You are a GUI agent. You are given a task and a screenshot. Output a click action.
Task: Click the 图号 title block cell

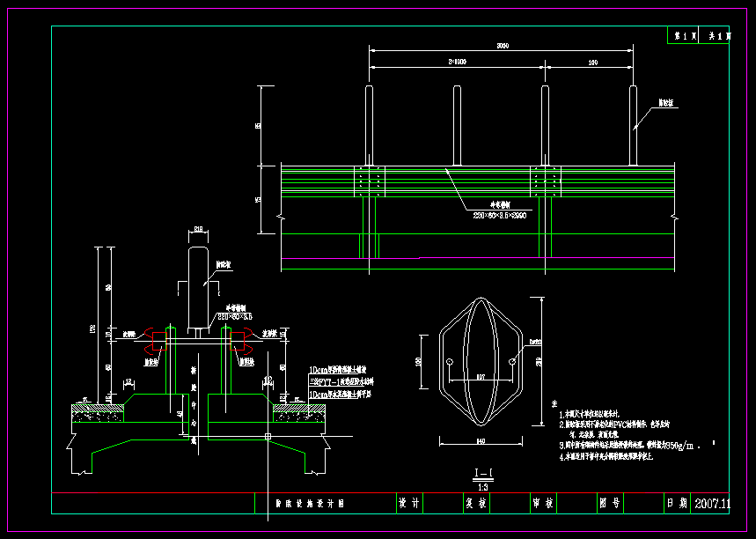click(609, 504)
